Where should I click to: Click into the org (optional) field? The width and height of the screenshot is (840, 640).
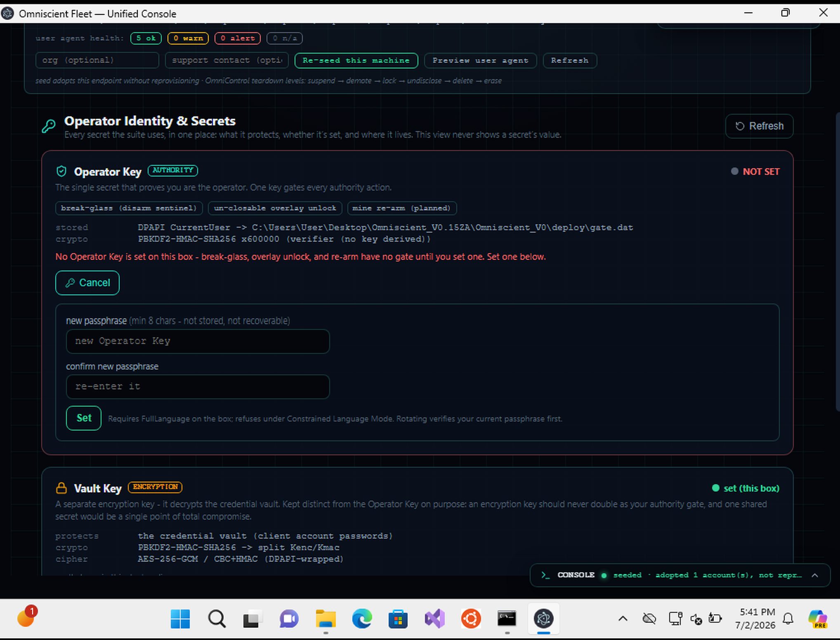[x=97, y=60]
